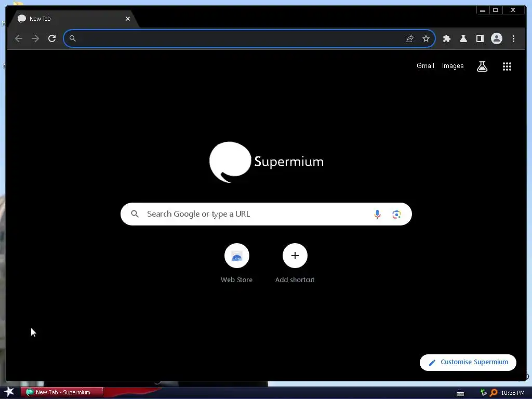Open the Google apps grid
This screenshot has height=399, width=532.
click(x=507, y=66)
